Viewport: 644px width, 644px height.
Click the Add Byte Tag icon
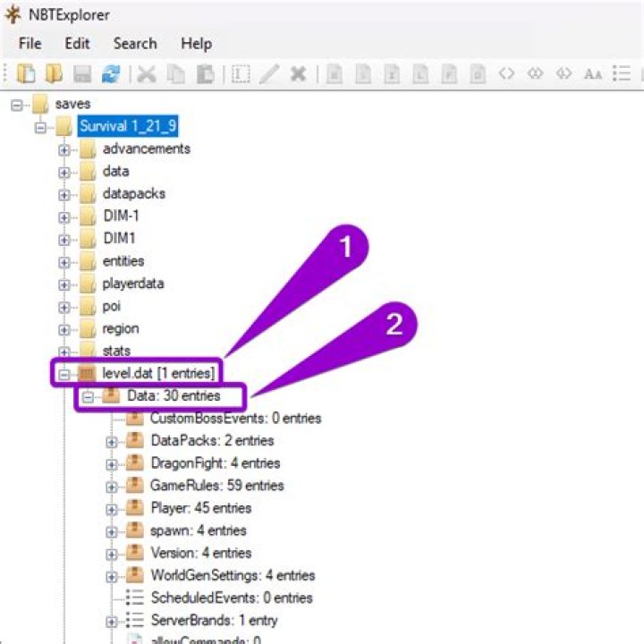pyautogui.click(x=335, y=75)
